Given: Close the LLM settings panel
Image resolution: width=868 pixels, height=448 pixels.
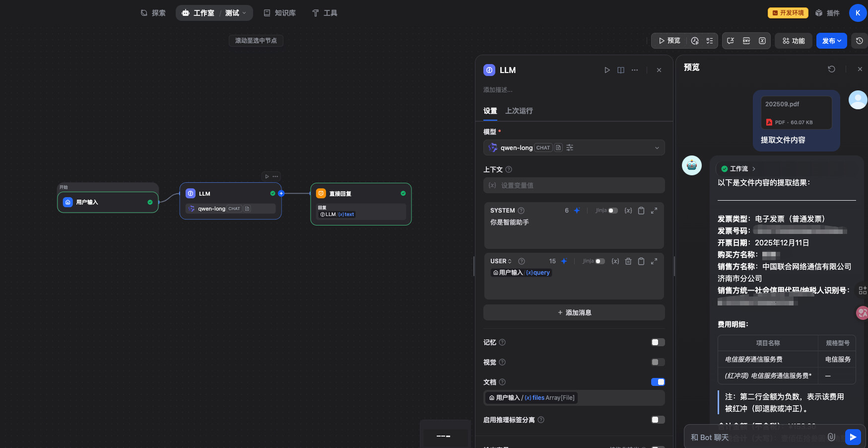Looking at the screenshot, I should [659, 70].
